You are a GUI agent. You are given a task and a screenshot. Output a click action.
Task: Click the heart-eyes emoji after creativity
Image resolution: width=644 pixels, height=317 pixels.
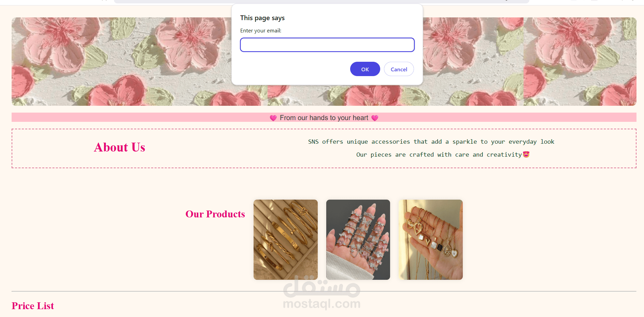526,154
